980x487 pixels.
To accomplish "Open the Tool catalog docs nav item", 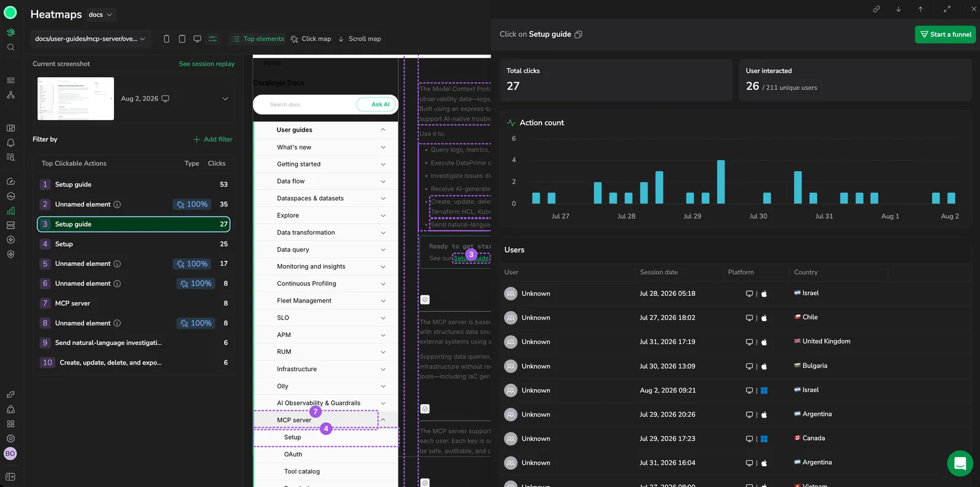I will 302,472.
